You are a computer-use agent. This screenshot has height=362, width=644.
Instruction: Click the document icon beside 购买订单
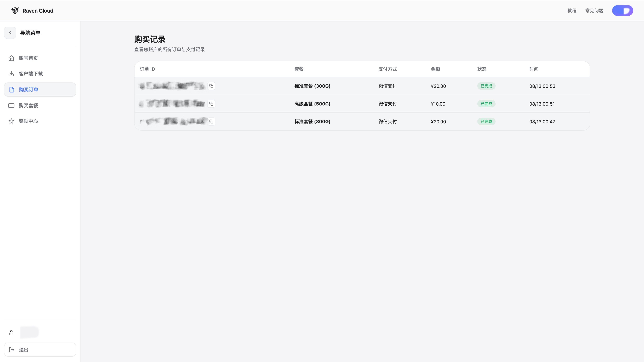coord(12,89)
